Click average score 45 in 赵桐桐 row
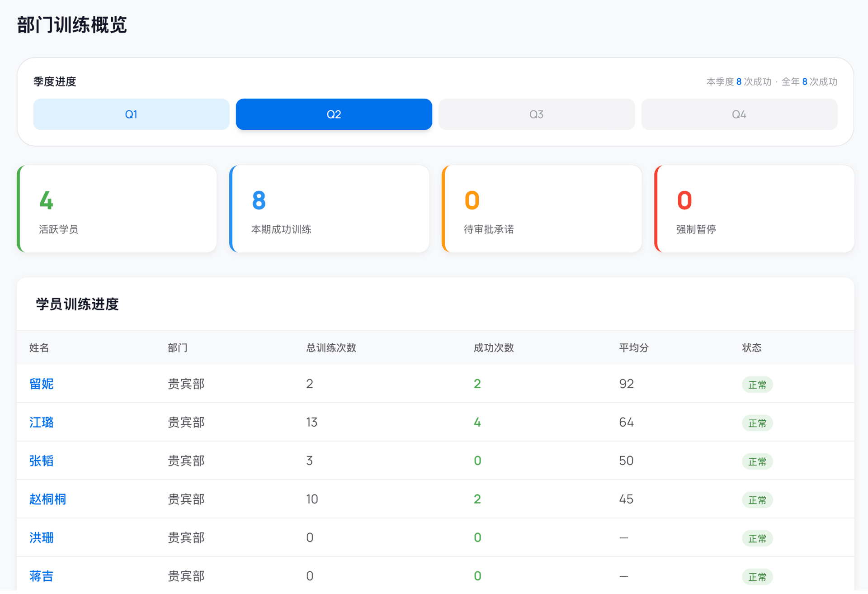The image size is (868, 594). (626, 499)
